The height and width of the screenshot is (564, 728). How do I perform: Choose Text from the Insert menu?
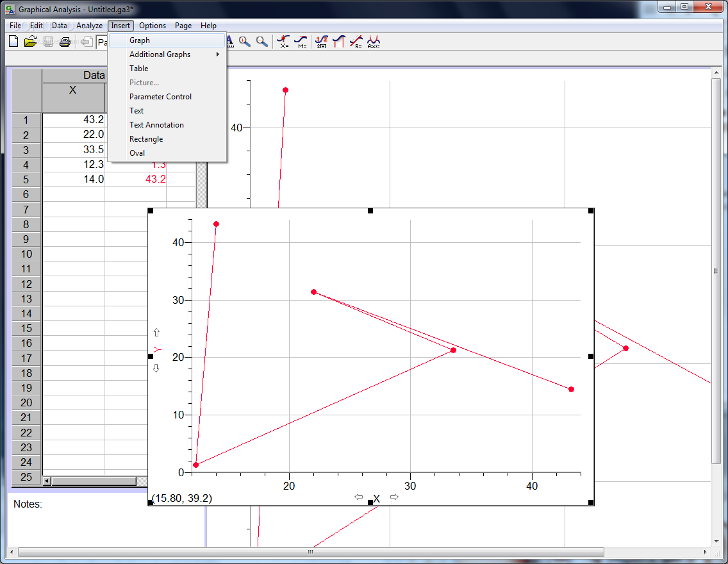167,110
